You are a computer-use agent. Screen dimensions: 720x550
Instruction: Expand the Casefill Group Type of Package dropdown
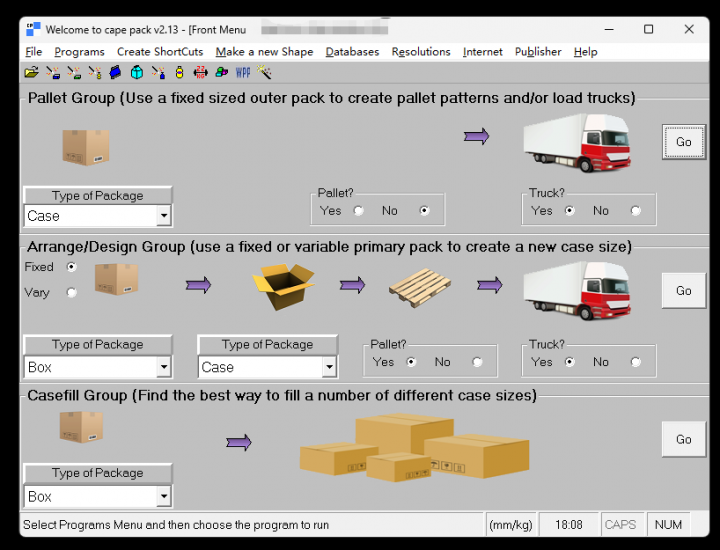[163, 497]
